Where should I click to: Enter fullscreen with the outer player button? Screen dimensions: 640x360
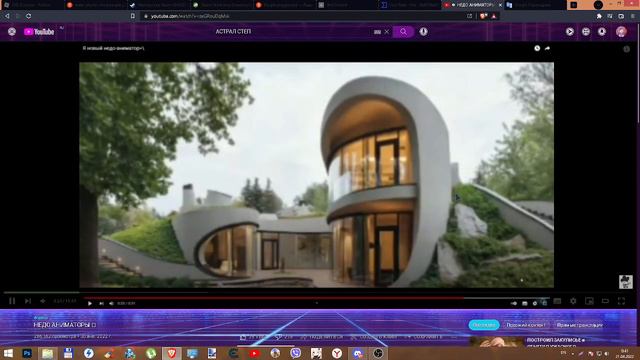621,301
